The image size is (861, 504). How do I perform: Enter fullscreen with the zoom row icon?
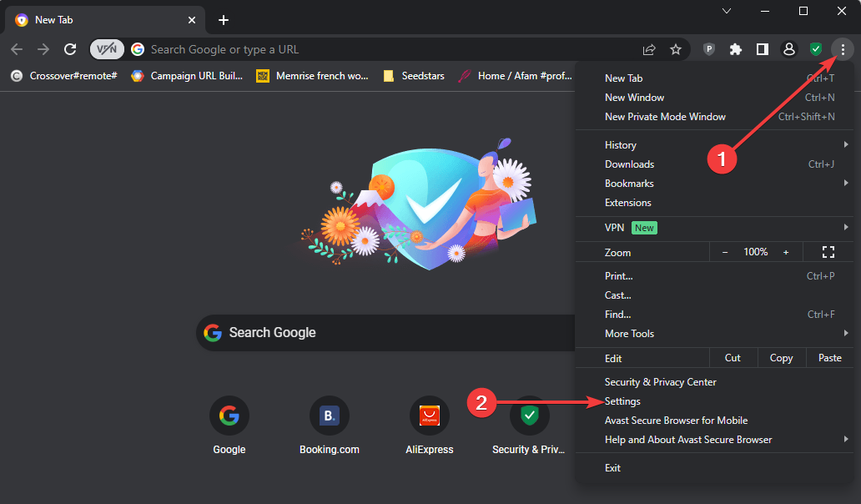[x=828, y=252]
